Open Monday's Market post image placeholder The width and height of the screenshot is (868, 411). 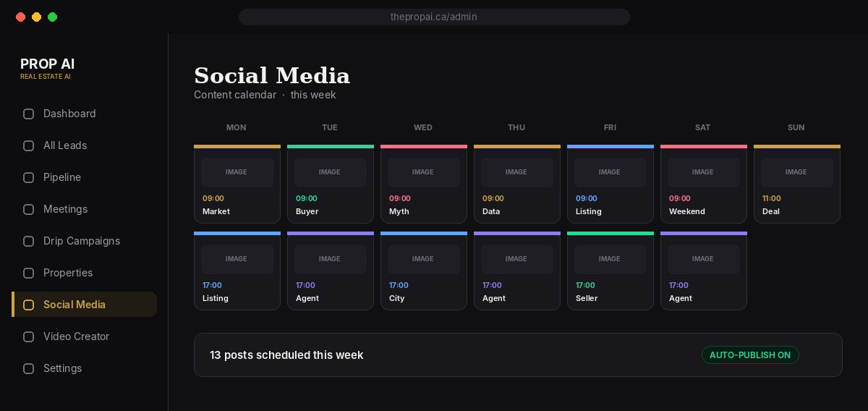pyautogui.click(x=237, y=172)
